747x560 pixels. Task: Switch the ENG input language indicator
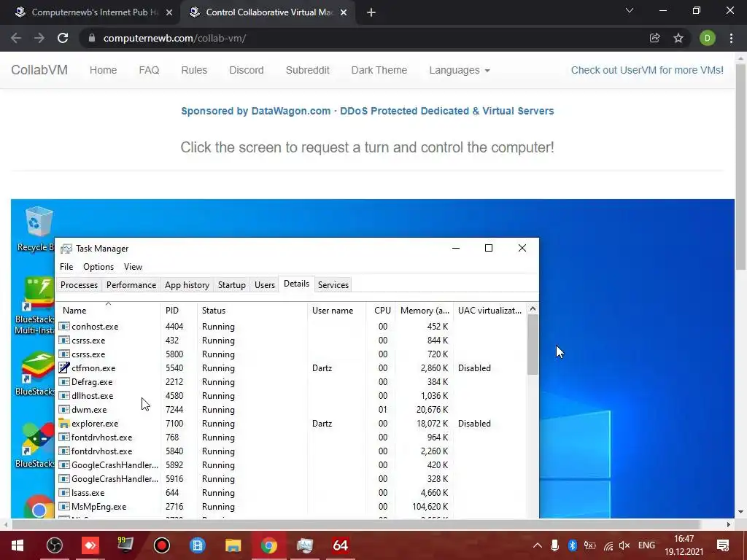646,545
